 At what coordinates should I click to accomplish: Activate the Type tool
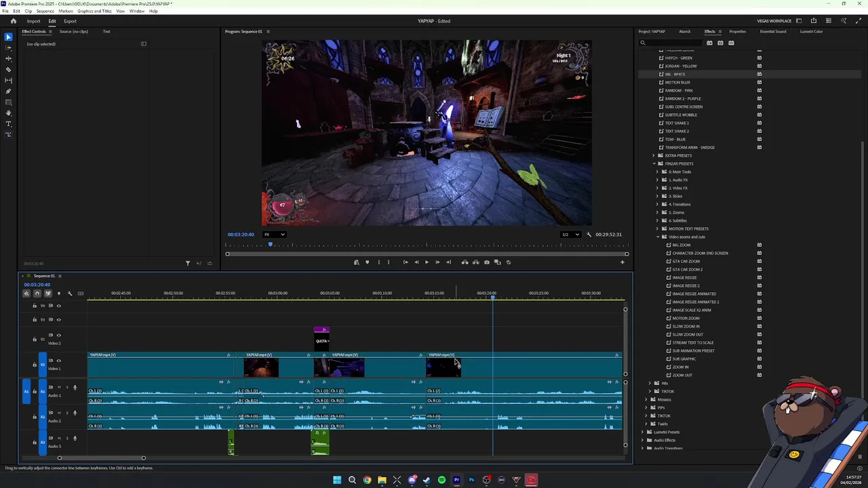(8, 123)
